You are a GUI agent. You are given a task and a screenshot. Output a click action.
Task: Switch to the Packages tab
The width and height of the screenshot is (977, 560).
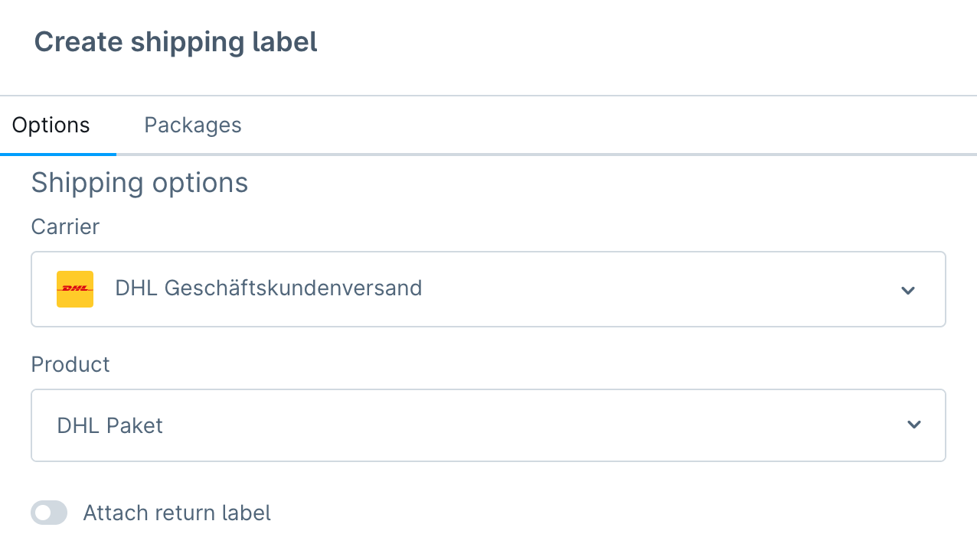click(x=193, y=125)
